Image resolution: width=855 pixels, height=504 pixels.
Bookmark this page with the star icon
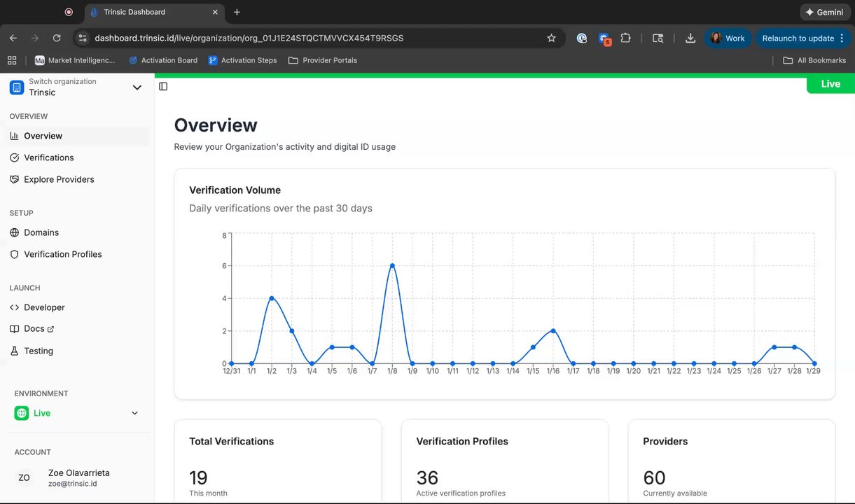(x=551, y=38)
